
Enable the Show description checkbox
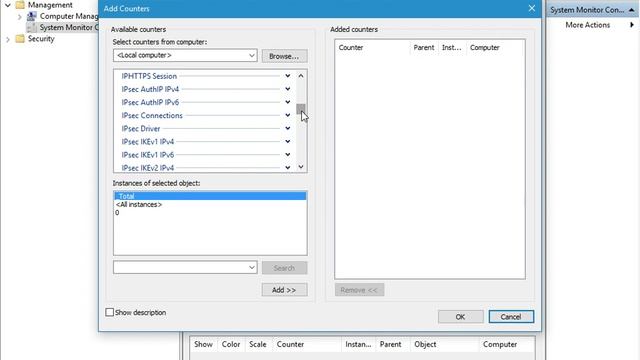pyautogui.click(x=109, y=312)
